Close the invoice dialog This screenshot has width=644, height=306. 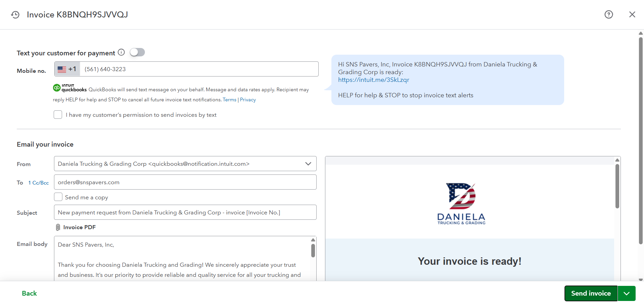pos(632,14)
